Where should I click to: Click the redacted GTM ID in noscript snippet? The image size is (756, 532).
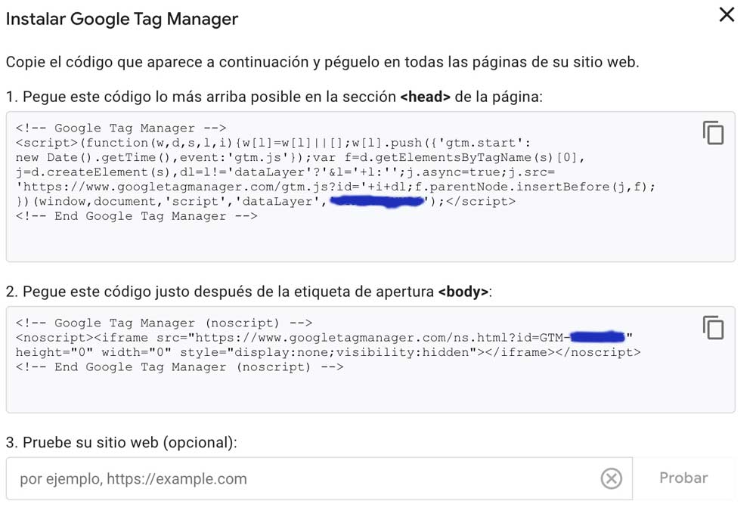(x=597, y=337)
